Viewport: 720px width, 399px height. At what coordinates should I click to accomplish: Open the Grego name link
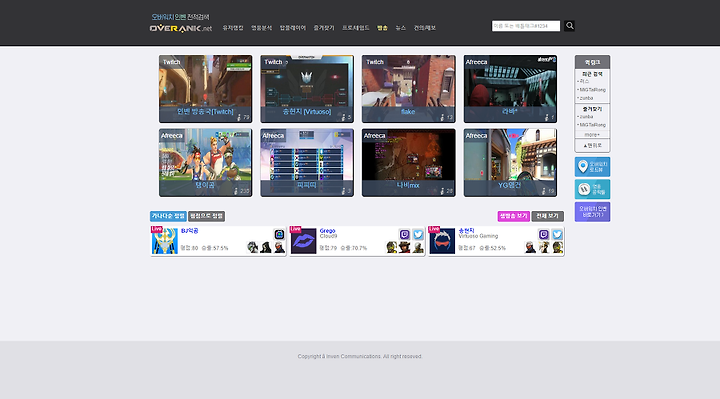pyautogui.click(x=327, y=230)
